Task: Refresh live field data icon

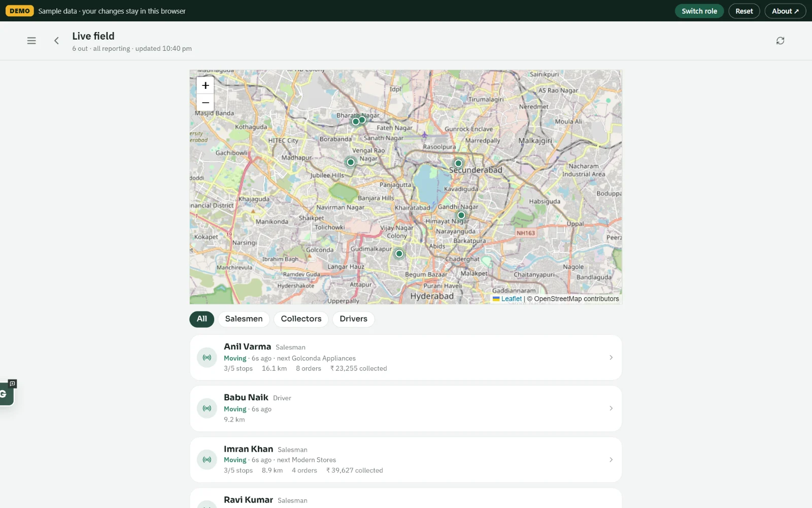Action: (780, 41)
